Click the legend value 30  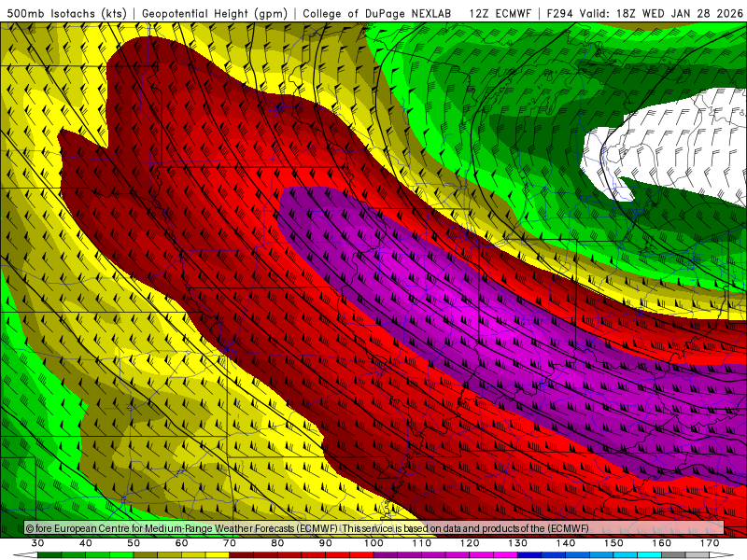tap(37, 543)
